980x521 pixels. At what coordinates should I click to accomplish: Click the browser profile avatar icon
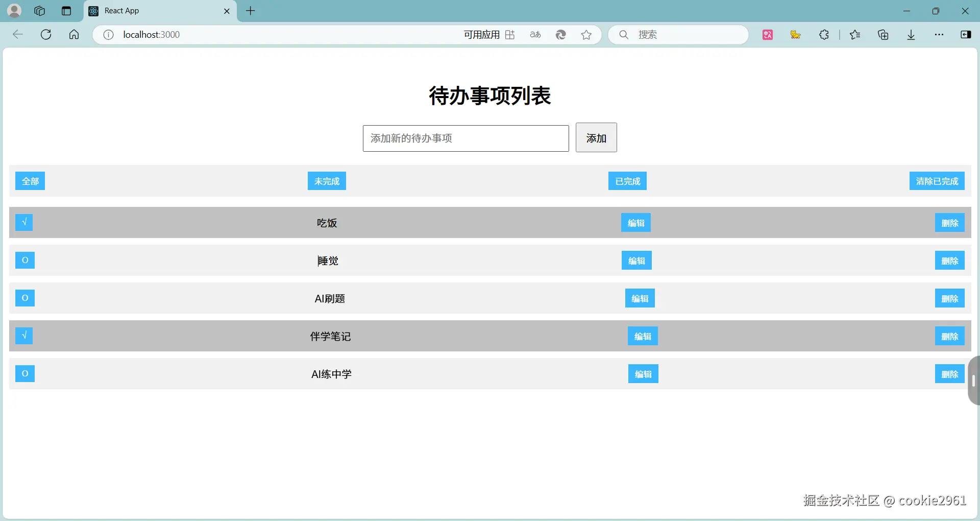pyautogui.click(x=15, y=11)
